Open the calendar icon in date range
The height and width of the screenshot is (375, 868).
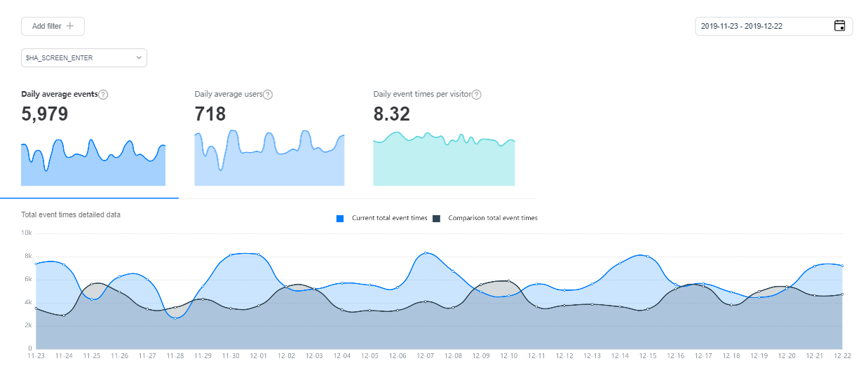point(839,26)
